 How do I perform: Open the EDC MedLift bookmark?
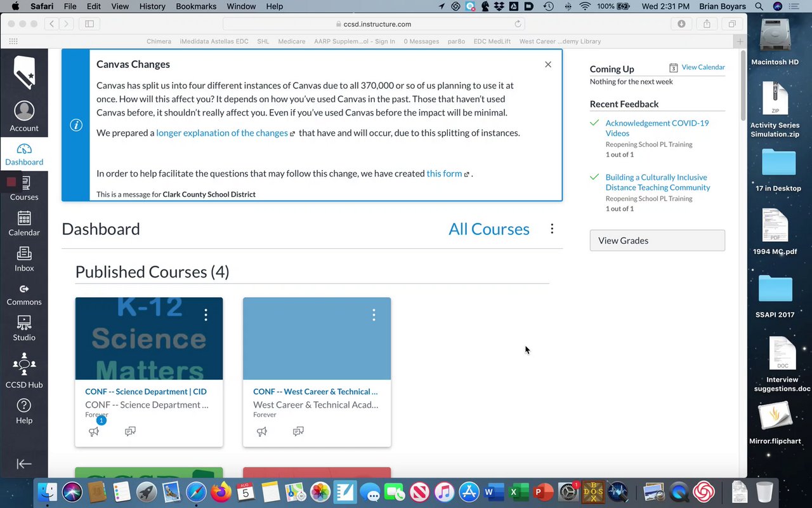492,41
